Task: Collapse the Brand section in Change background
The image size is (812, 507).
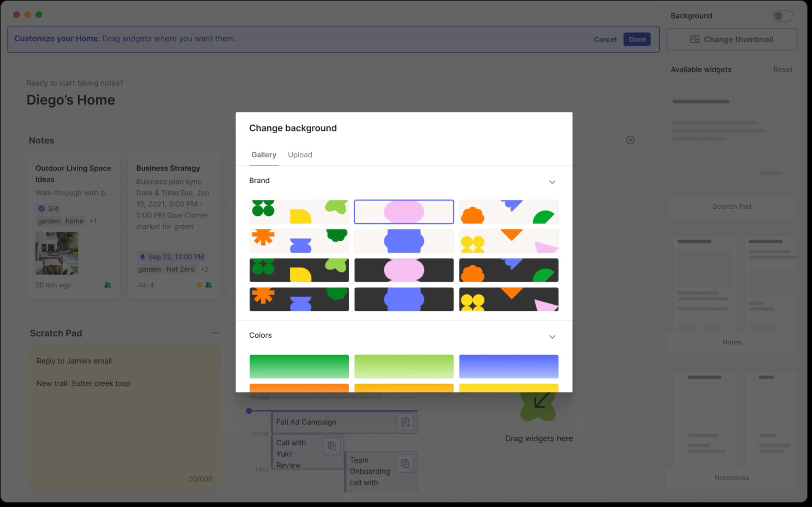Action: coord(552,182)
